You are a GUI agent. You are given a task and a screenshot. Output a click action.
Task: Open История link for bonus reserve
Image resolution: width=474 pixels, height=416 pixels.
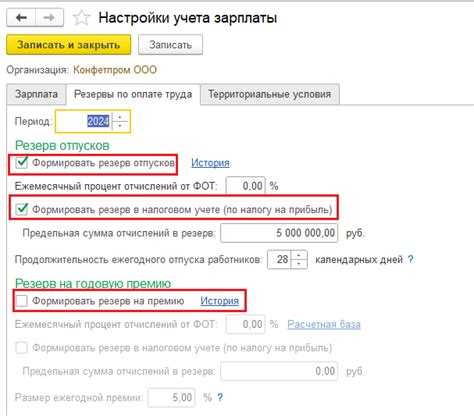[x=220, y=301]
